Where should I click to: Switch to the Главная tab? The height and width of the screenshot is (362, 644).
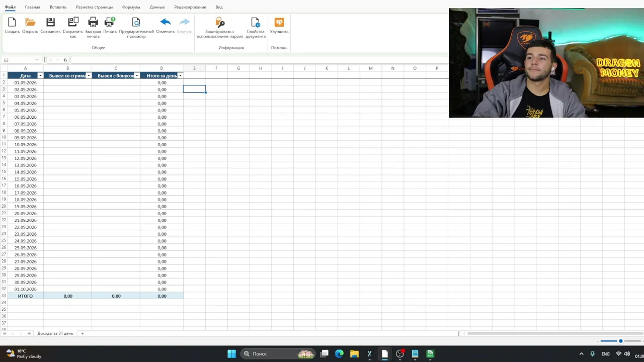pos(33,7)
